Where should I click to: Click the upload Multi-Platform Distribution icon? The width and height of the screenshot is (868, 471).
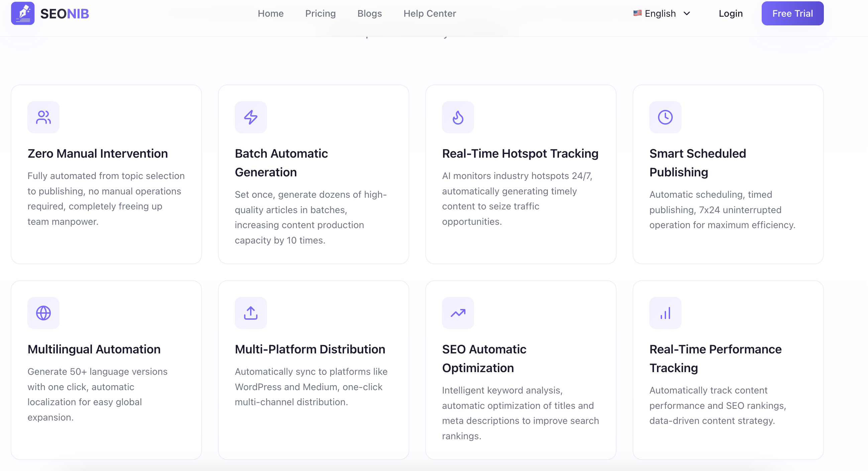(x=251, y=313)
